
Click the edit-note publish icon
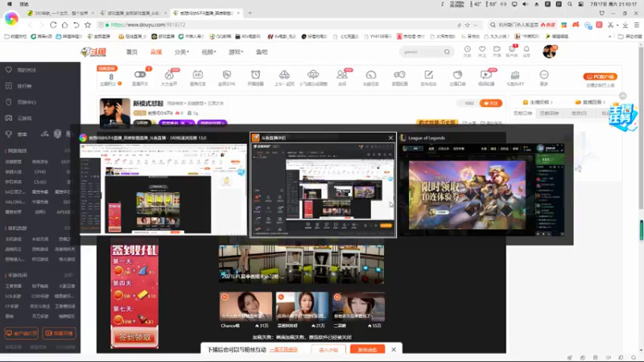[x=428, y=76]
